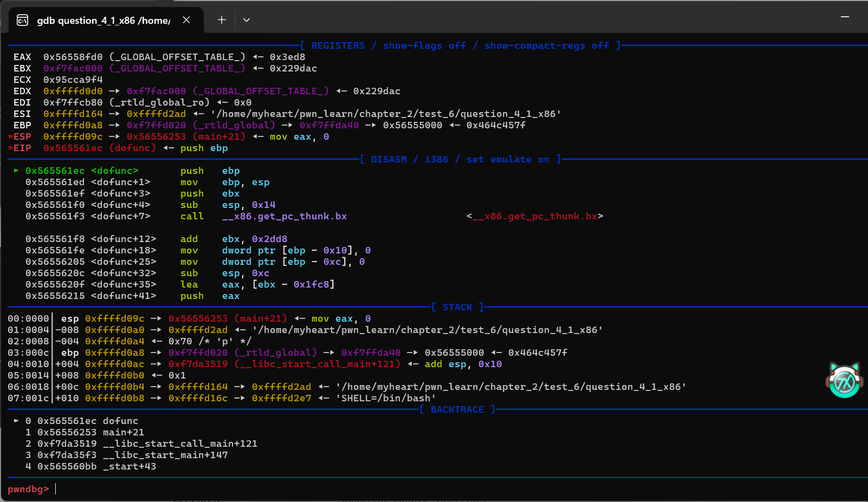Viewport: 868px width, 502px height.
Task: Click the REGISTERS section header
Action: (x=461, y=45)
